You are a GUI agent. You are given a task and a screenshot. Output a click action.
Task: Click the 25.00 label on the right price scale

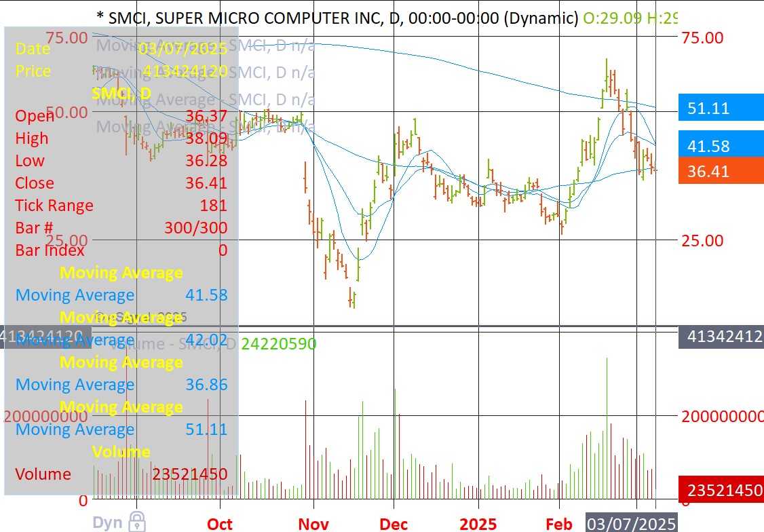pos(702,241)
